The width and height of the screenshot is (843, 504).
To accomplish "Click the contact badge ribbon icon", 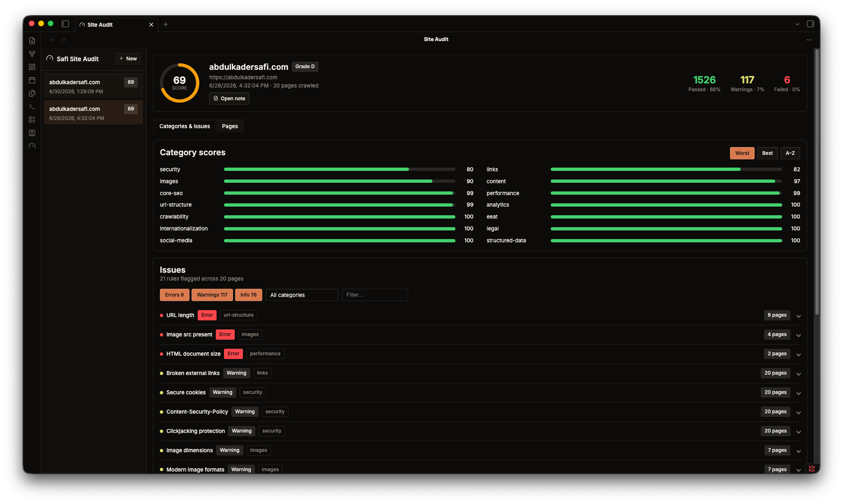I will 32,133.
